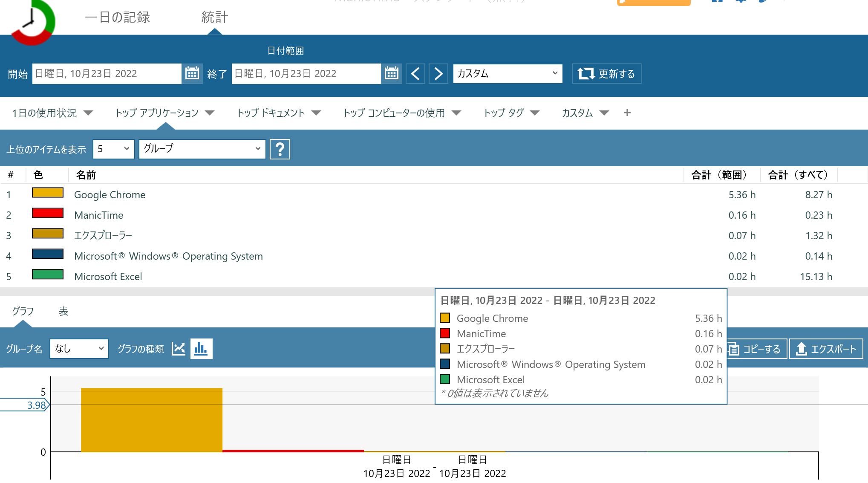The width and height of the screenshot is (868, 483).
Task: Switch graph type to bar chart
Action: 201,349
